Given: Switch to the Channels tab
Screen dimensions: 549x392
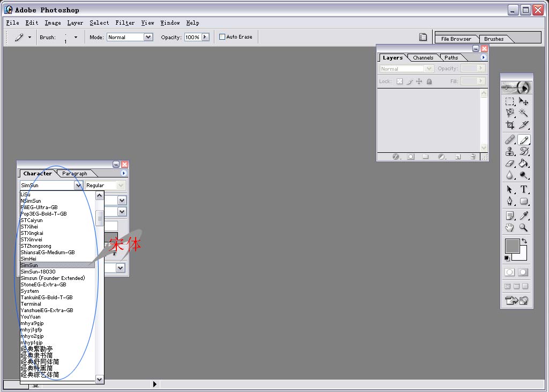Looking at the screenshot, I should pos(423,58).
